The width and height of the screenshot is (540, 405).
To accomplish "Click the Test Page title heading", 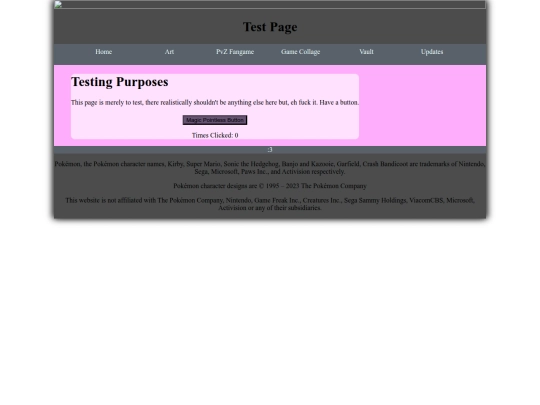I will click(x=270, y=27).
